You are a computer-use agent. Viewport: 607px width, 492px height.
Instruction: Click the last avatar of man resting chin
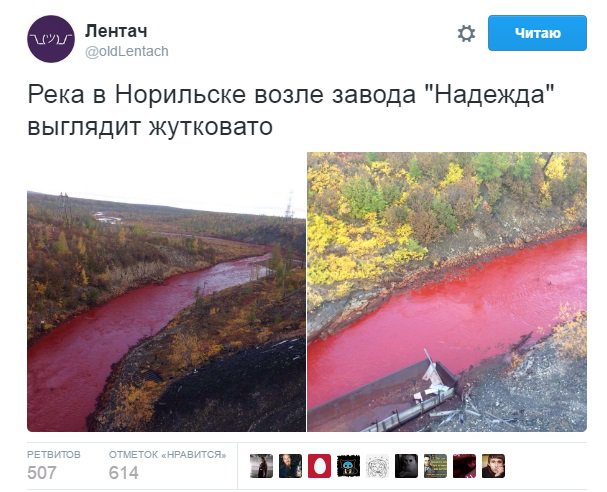coord(493,466)
